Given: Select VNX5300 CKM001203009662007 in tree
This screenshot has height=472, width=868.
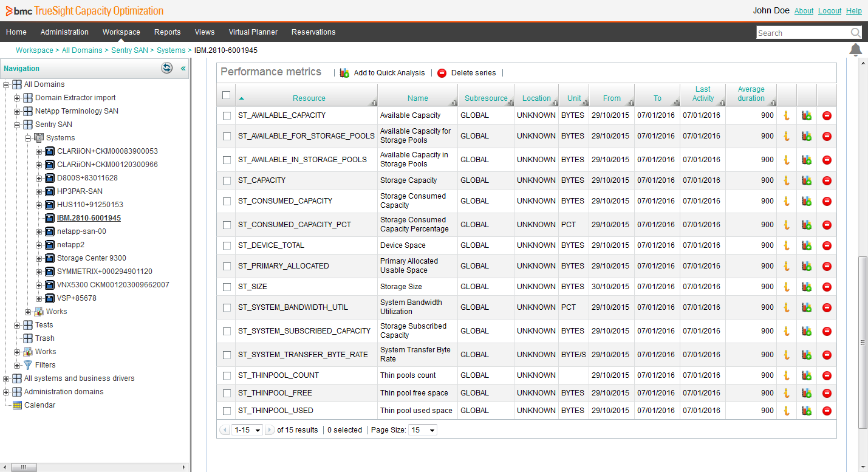Looking at the screenshot, I should pyautogui.click(x=113, y=285).
